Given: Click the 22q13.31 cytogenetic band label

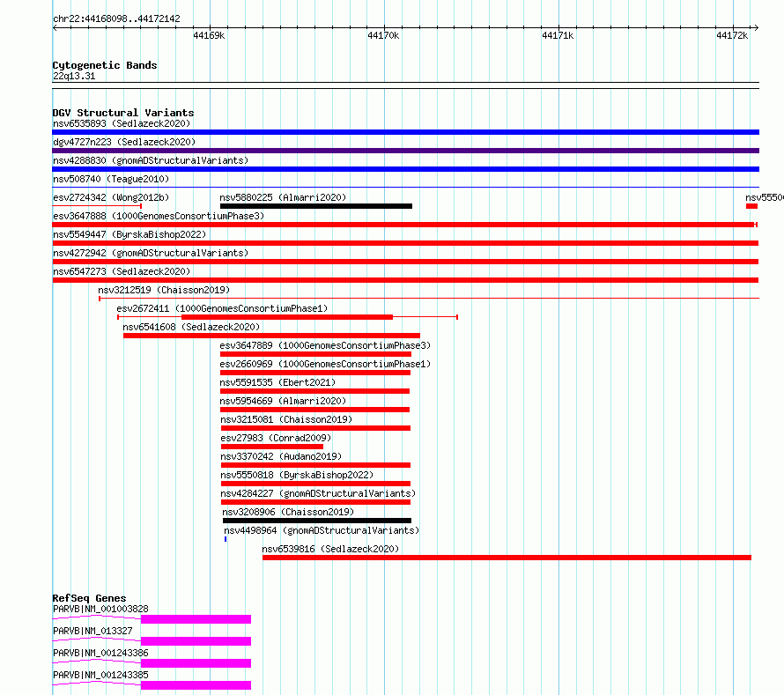Looking at the screenshot, I should tap(74, 76).
